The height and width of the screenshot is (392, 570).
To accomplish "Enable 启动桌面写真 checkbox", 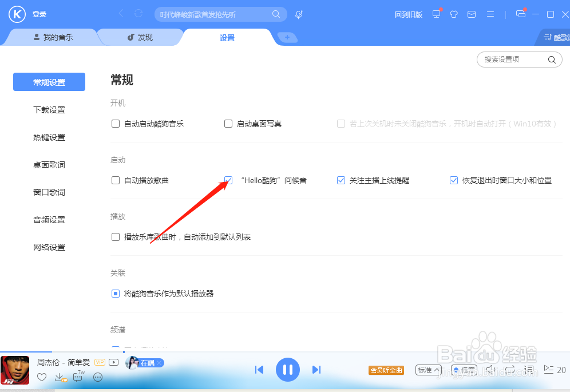I will click(228, 124).
